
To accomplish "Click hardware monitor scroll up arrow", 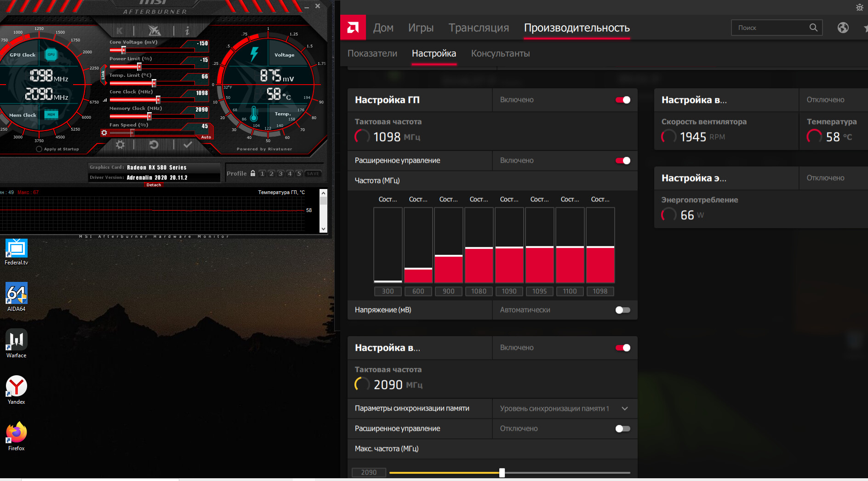I will pyautogui.click(x=323, y=193).
